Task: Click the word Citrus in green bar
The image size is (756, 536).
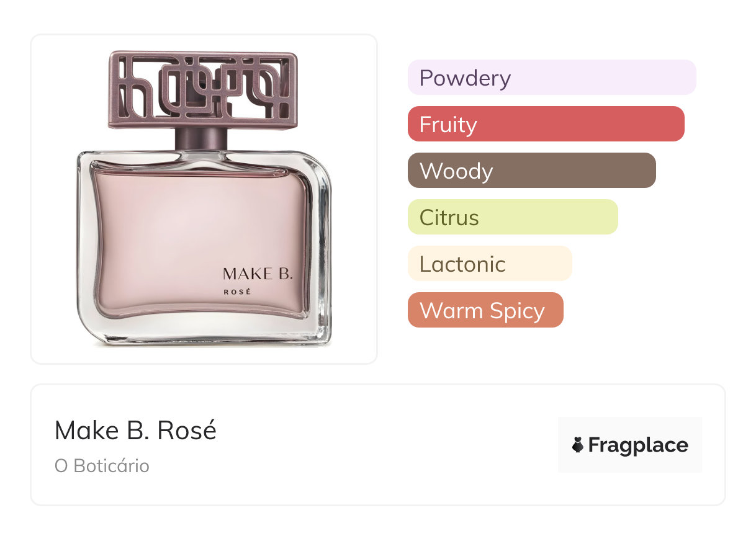Action: point(449,217)
